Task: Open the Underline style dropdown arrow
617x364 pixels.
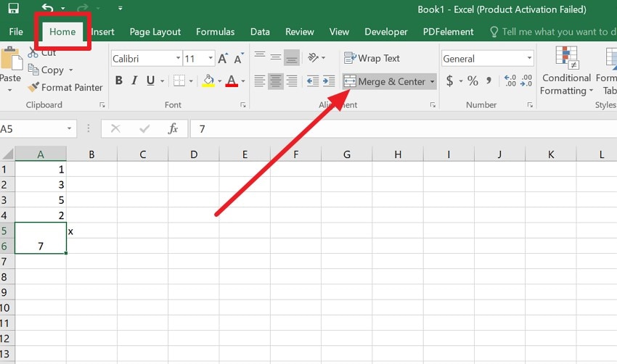Action: (x=162, y=81)
